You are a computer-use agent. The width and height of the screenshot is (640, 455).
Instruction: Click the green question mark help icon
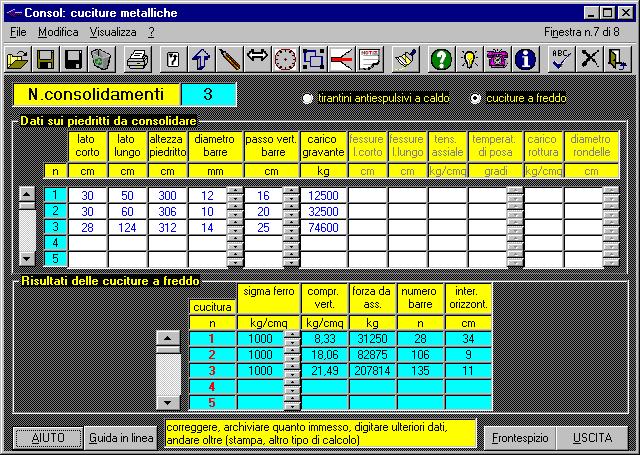click(x=442, y=59)
